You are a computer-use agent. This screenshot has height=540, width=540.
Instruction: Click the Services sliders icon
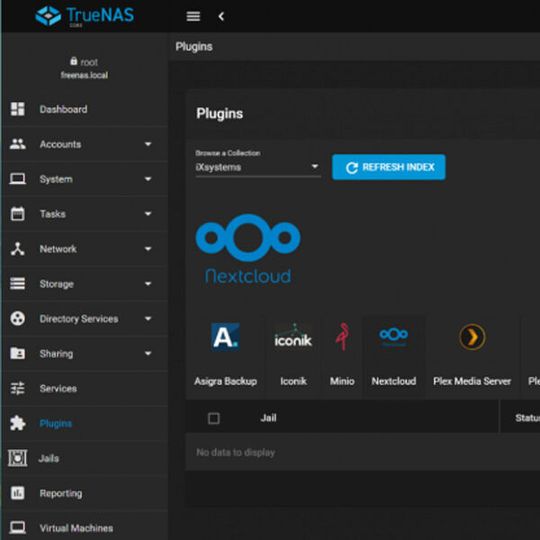coord(18,388)
